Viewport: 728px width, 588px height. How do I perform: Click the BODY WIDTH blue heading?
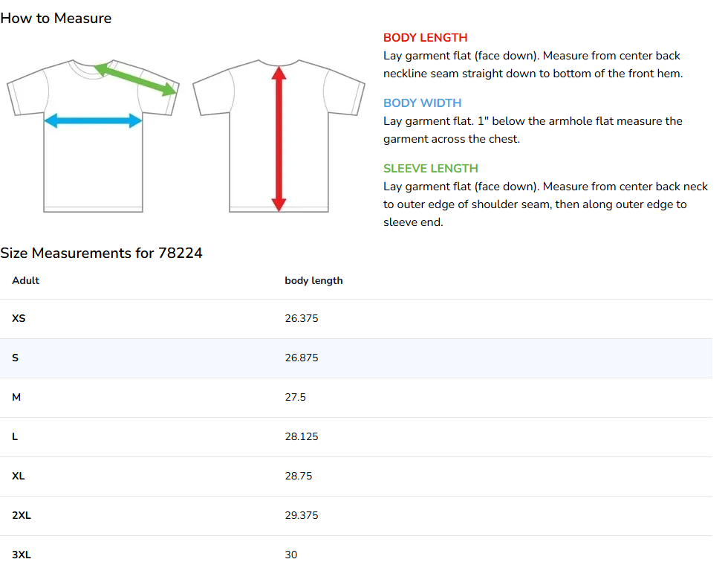[422, 103]
